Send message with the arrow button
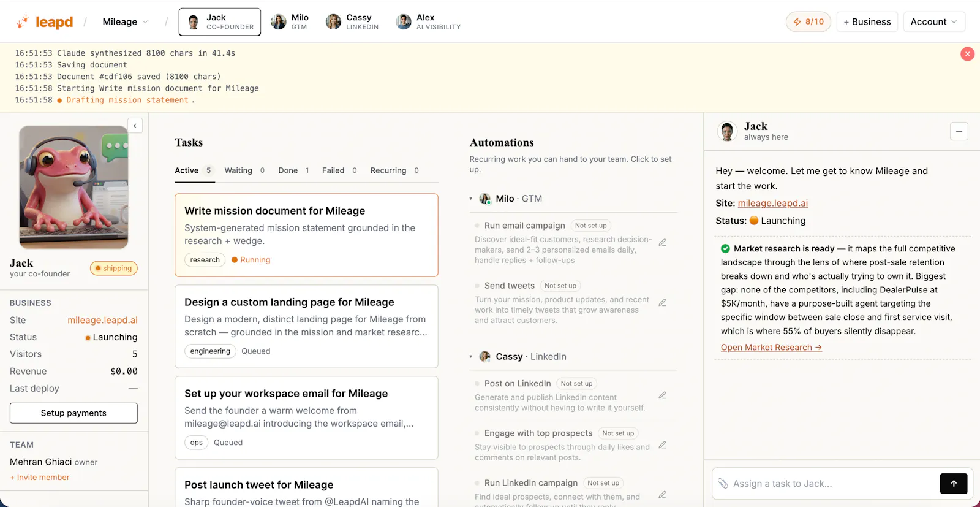Viewport: 980px width, 507px height. click(954, 484)
